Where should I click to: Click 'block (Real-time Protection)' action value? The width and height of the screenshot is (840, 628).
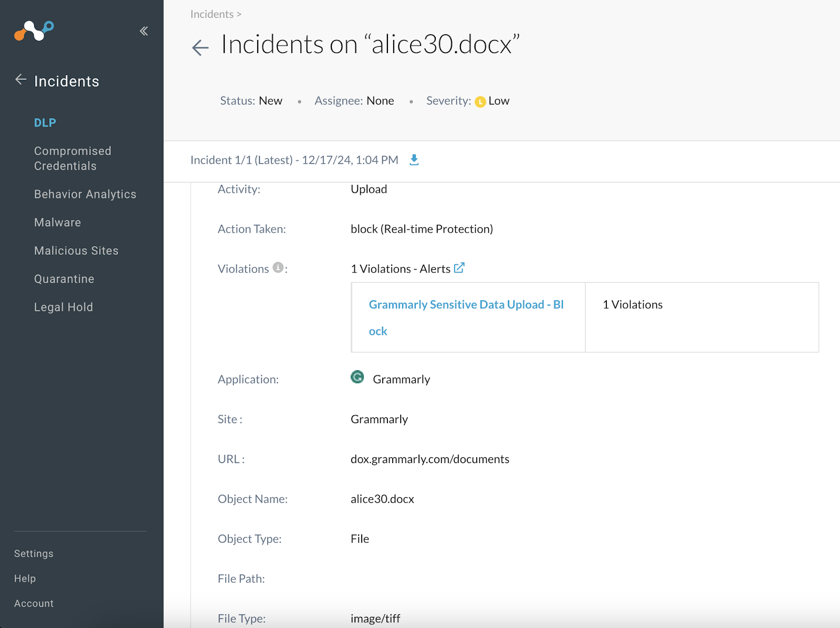point(422,229)
